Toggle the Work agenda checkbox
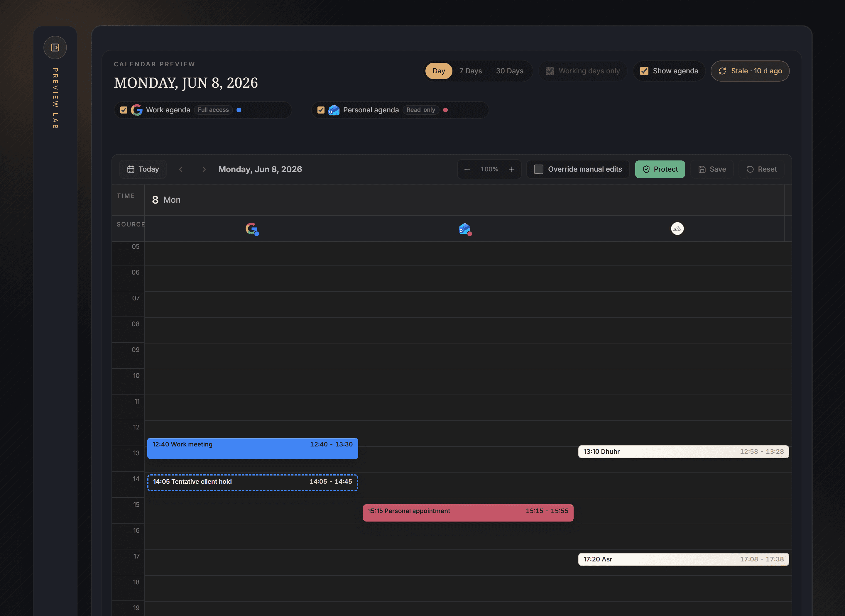The width and height of the screenshot is (845, 616). 124,110
